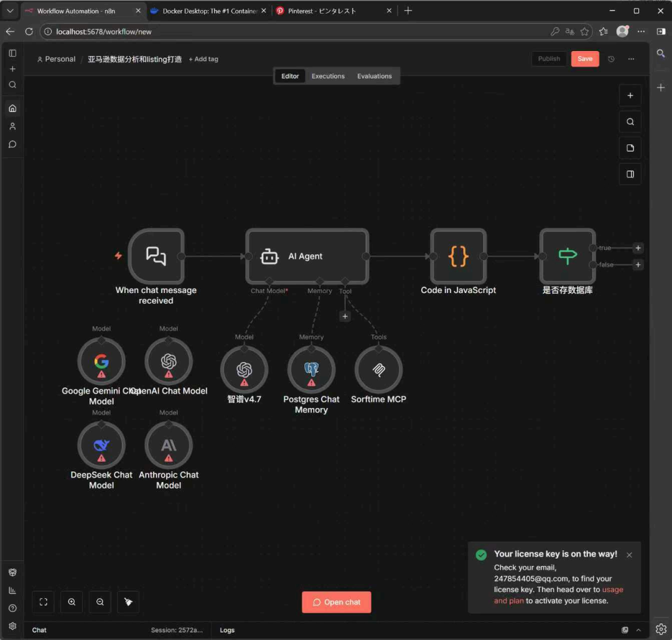This screenshot has height=640, width=672.
Task: Open the workflow history clock icon
Action: (x=611, y=59)
